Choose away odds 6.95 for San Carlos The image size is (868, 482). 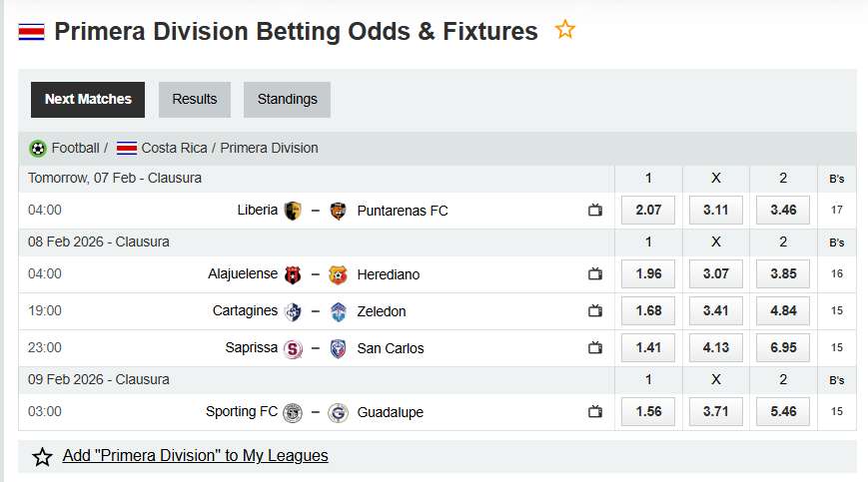tap(783, 348)
